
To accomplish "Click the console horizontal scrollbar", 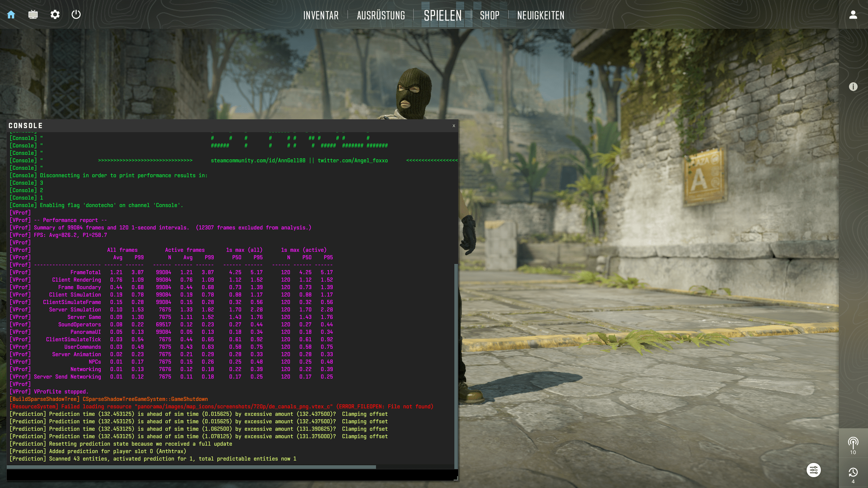I will (191, 467).
